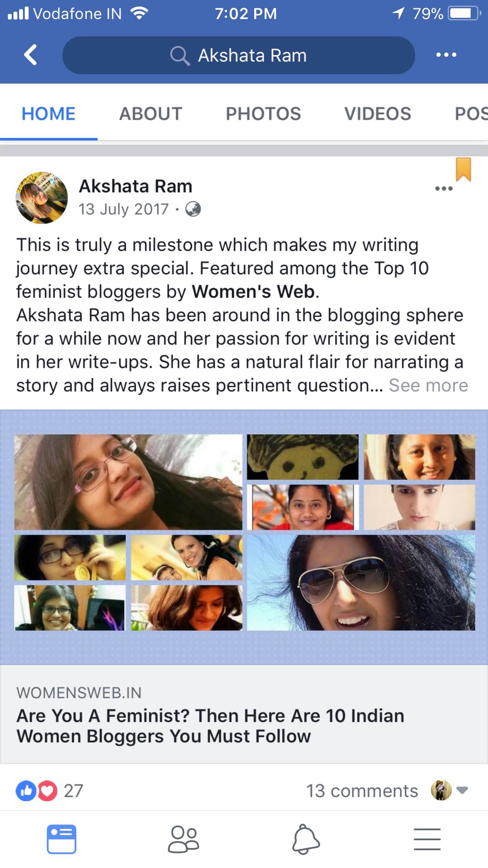Expand the commenter identity dropdown arrow
The height and width of the screenshot is (868, 488).
pos(462,790)
